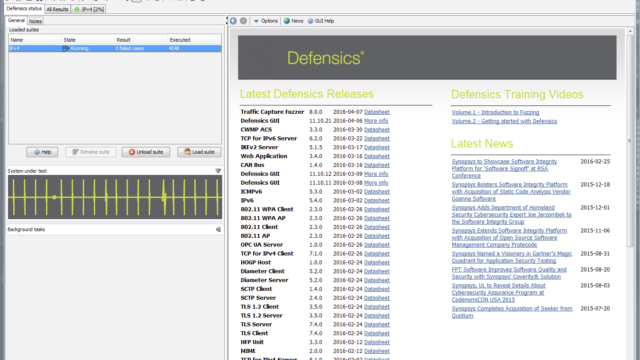This screenshot has width=640, height=360.
Task: Open the Joe Jarzombek Homeland Security news link
Action: pos(511,215)
